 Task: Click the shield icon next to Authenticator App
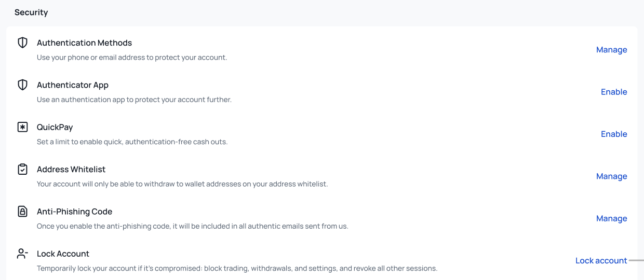click(x=22, y=85)
